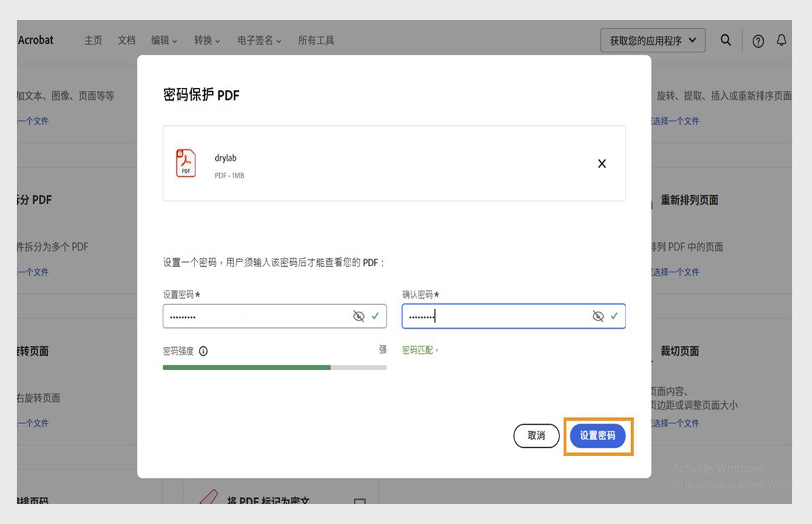Open the 获取您的应用程序 dropdown
This screenshot has width=812, height=524.
click(x=651, y=40)
